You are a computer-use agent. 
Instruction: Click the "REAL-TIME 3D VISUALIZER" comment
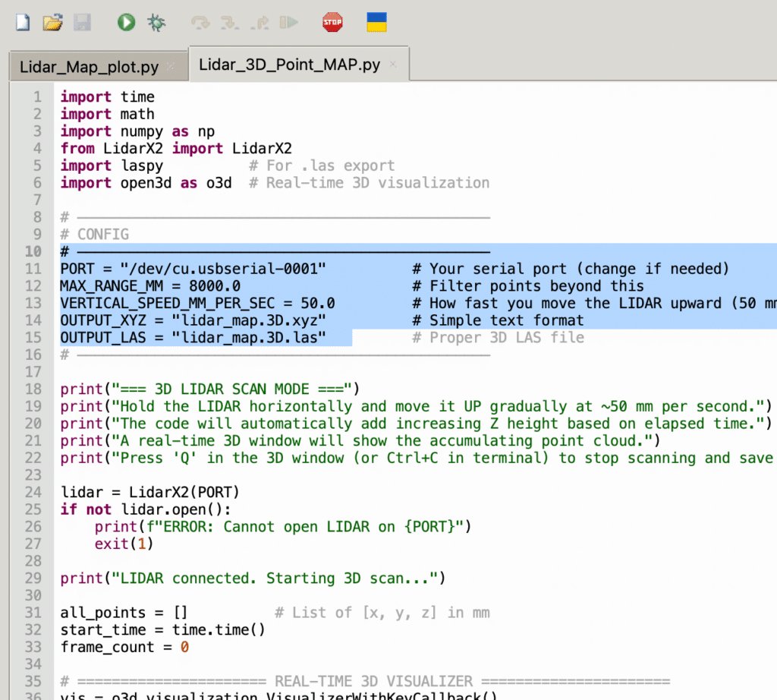pos(373,682)
